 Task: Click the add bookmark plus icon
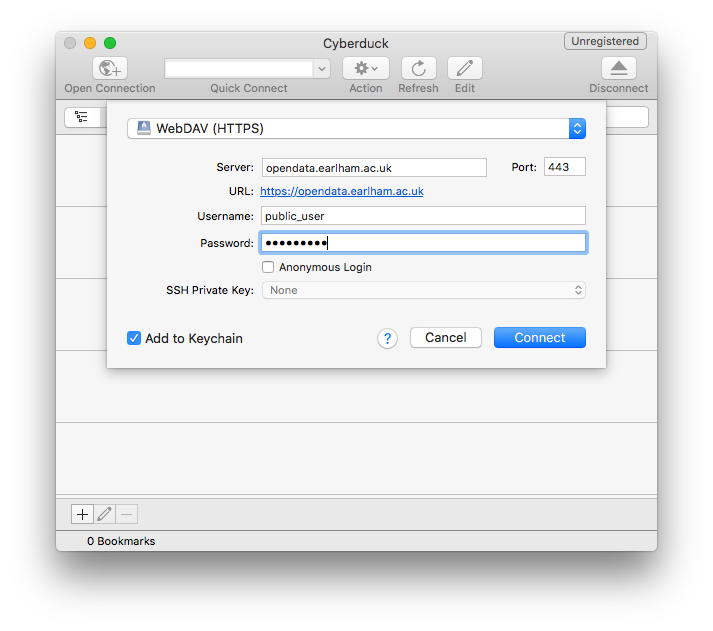point(82,514)
